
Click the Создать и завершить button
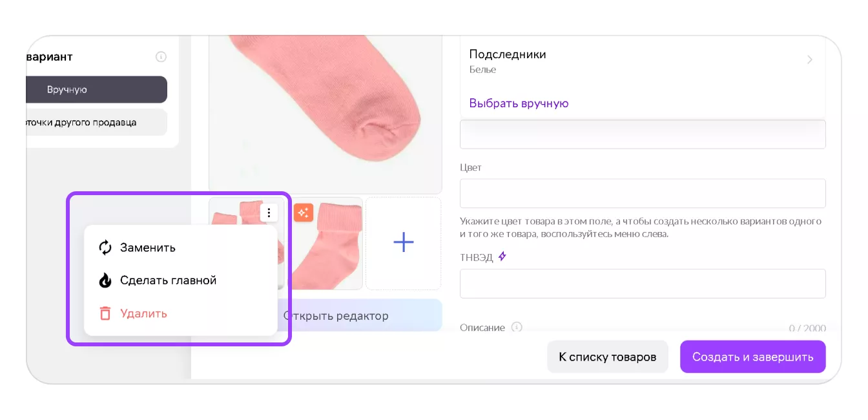tap(753, 357)
